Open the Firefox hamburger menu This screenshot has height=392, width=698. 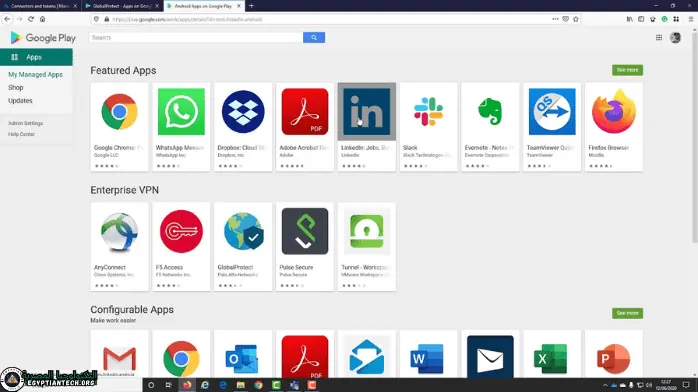[690, 19]
